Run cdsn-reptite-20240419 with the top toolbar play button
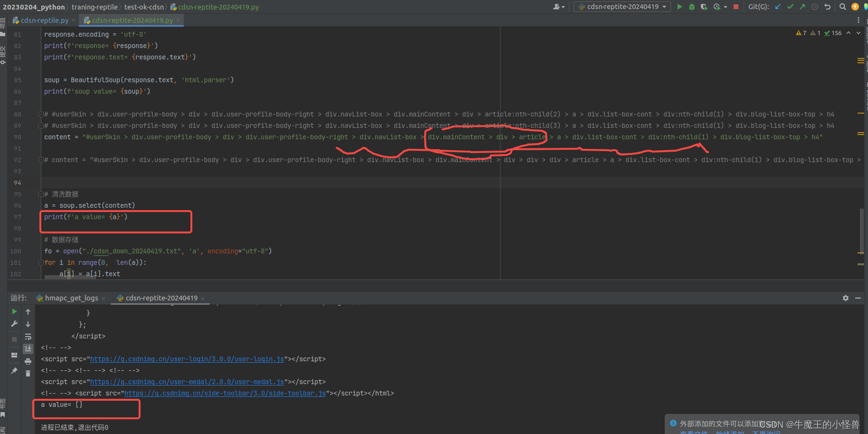Screen dimensions: 868x434 679,7
